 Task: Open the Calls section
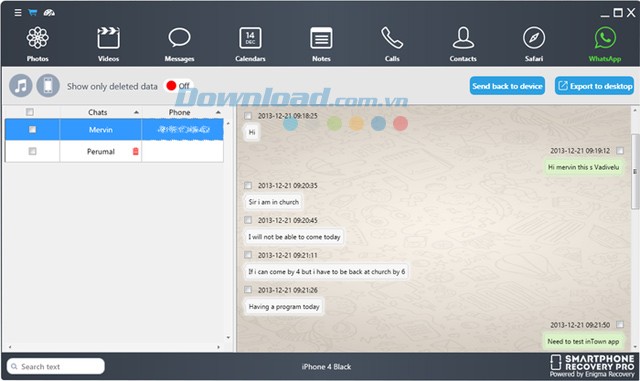[x=392, y=44]
